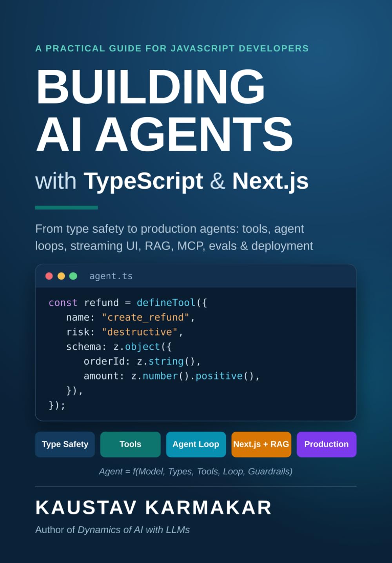Screen dimensions: 392x563
Task: Click the code line "orderId: z.string(),"
Action: (x=142, y=361)
